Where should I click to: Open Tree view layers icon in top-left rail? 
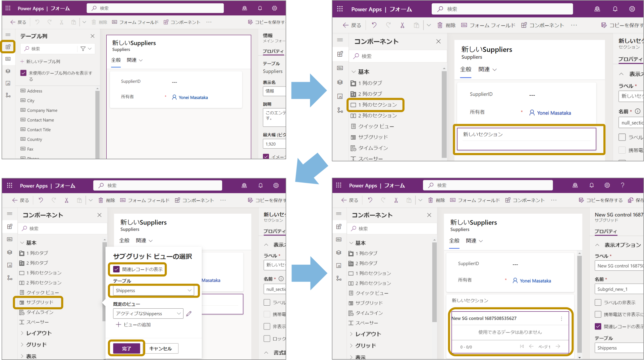click(8, 71)
